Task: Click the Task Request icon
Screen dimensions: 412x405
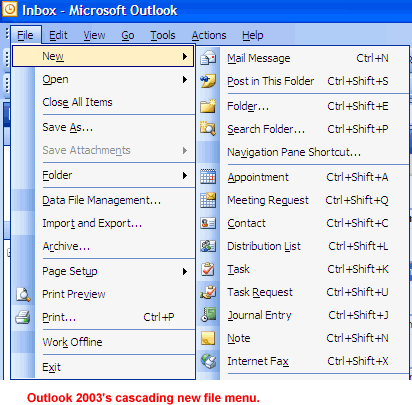Action: pyautogui.click(x=208, y=292)
